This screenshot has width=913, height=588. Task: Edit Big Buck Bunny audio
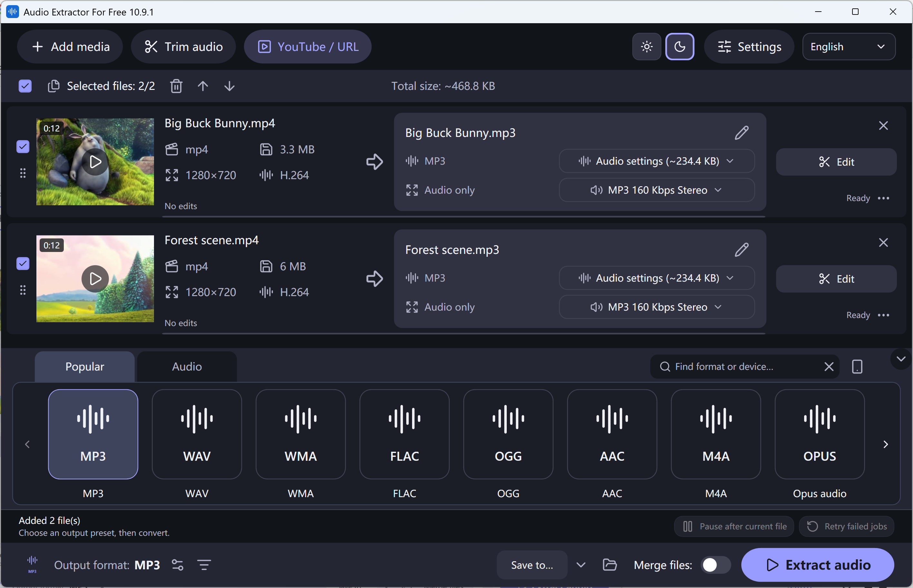click(836, 162)
